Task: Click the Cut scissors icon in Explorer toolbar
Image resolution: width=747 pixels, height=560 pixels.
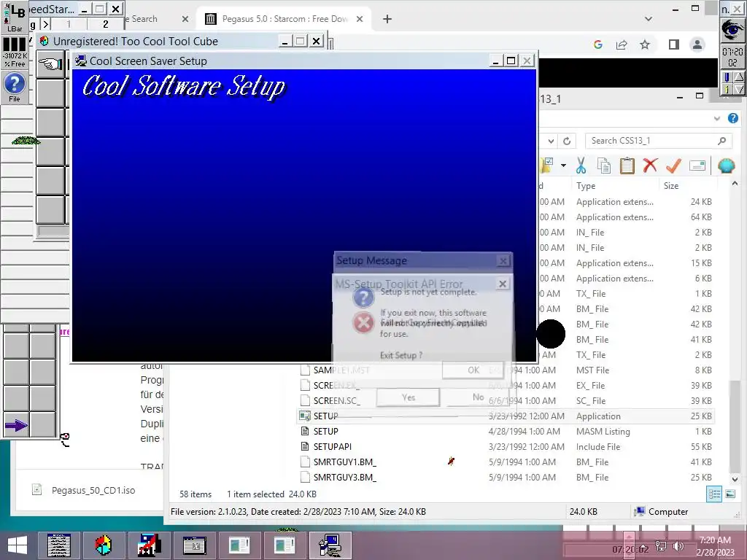Action: [x=580, y=166]
